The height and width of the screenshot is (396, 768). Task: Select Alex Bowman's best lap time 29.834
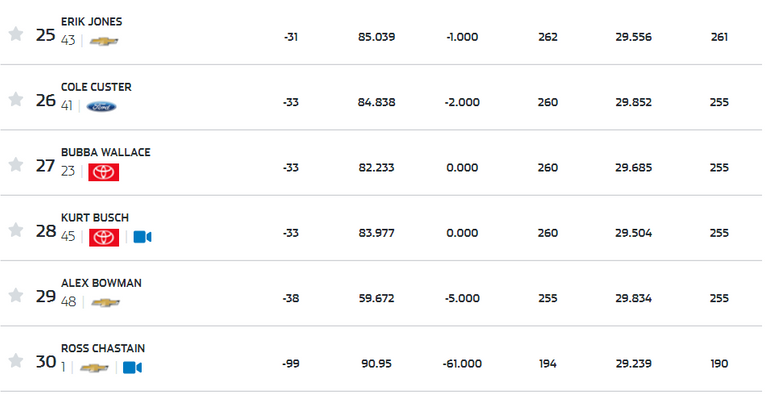pos(634,298)
